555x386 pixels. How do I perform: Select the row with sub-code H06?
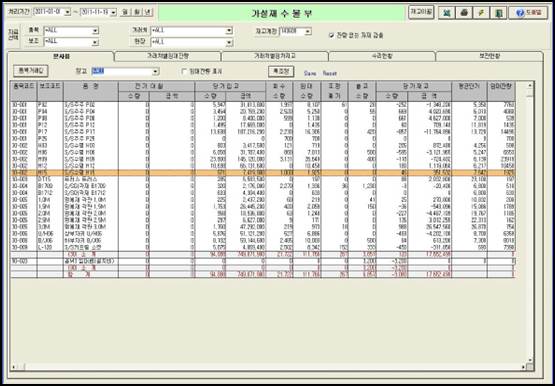coord(263,152)
